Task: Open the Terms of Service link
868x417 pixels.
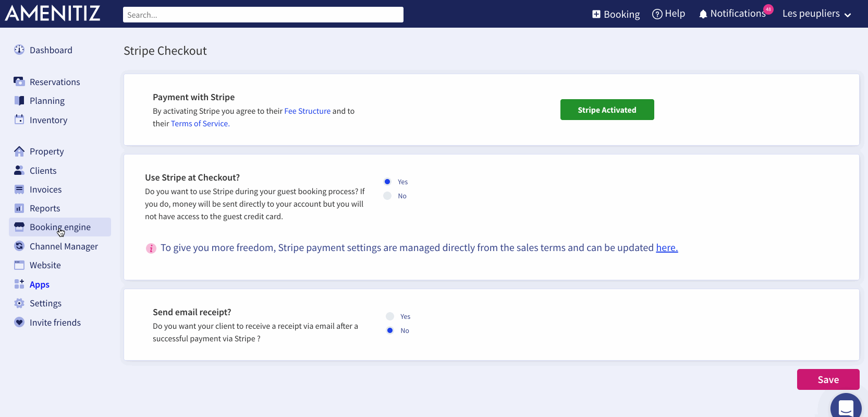Action: 199,124
